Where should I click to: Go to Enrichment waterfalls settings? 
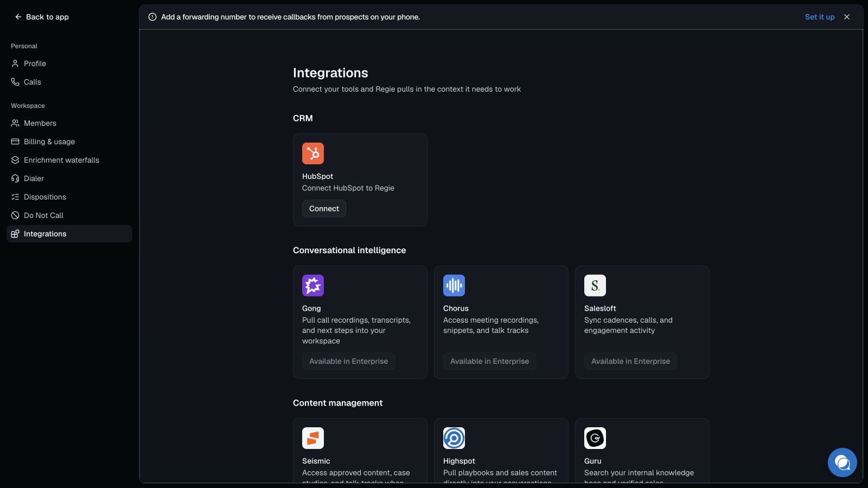click(69, 160)
